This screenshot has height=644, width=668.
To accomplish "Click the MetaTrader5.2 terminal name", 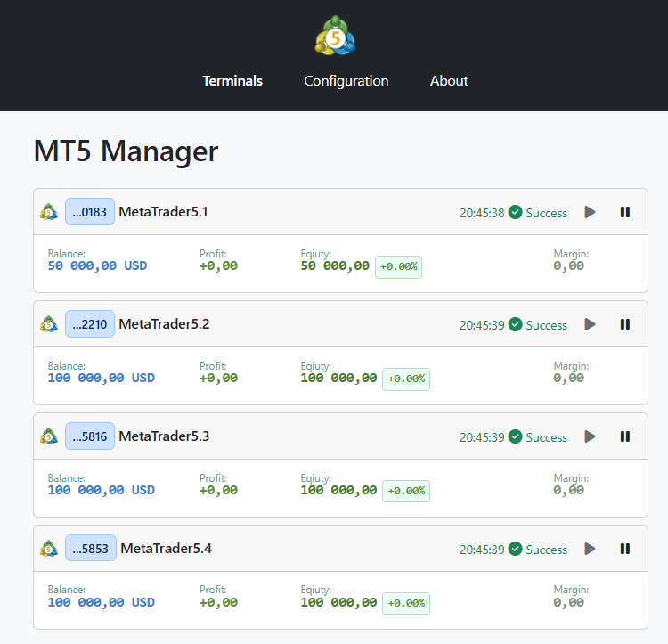I will coord(164,323).
